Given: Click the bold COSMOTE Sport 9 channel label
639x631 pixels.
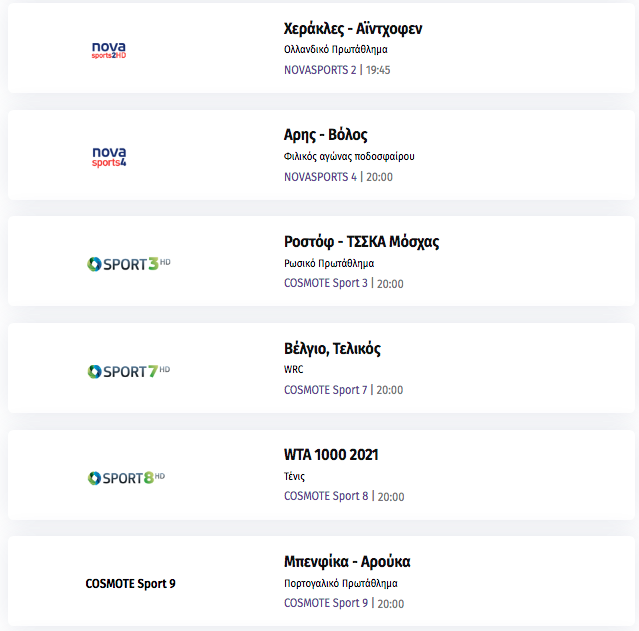Looking at the screenshot, I should tap(130, 584).
